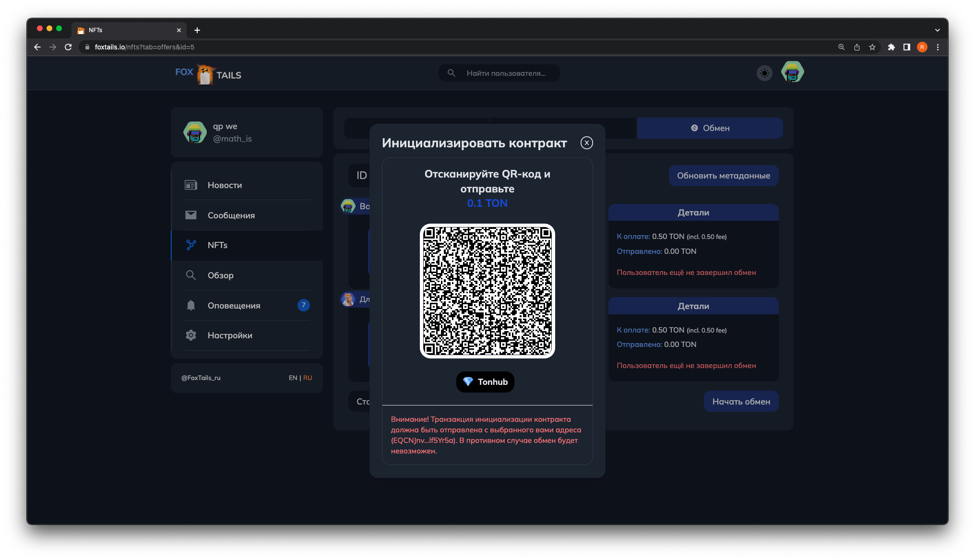Toggle light theme with sun icon
975x560 pixels.
pos(764,73)
